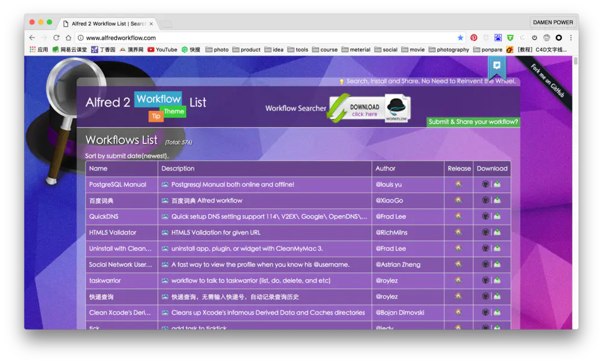
Task: Download the 百度词典 workflow file
Action: click(x=497, y=200)
